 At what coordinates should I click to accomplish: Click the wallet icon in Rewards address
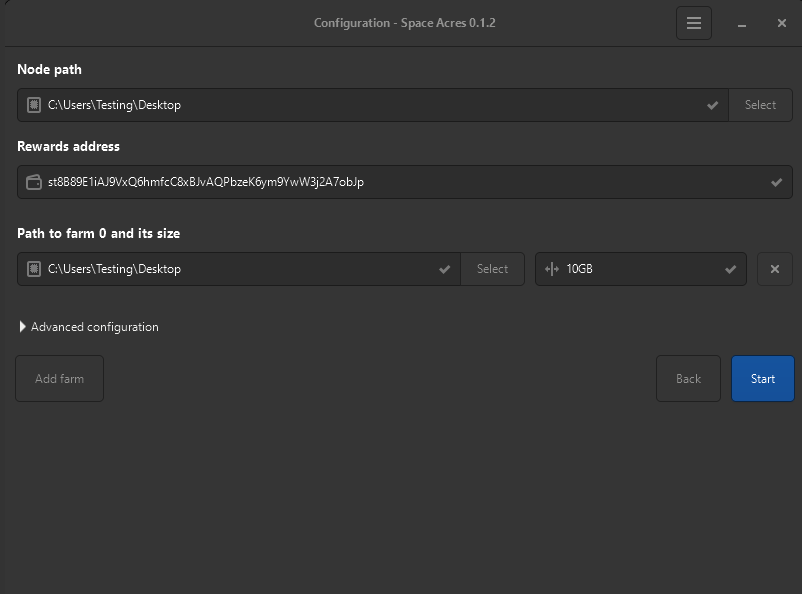coord(34,182)
